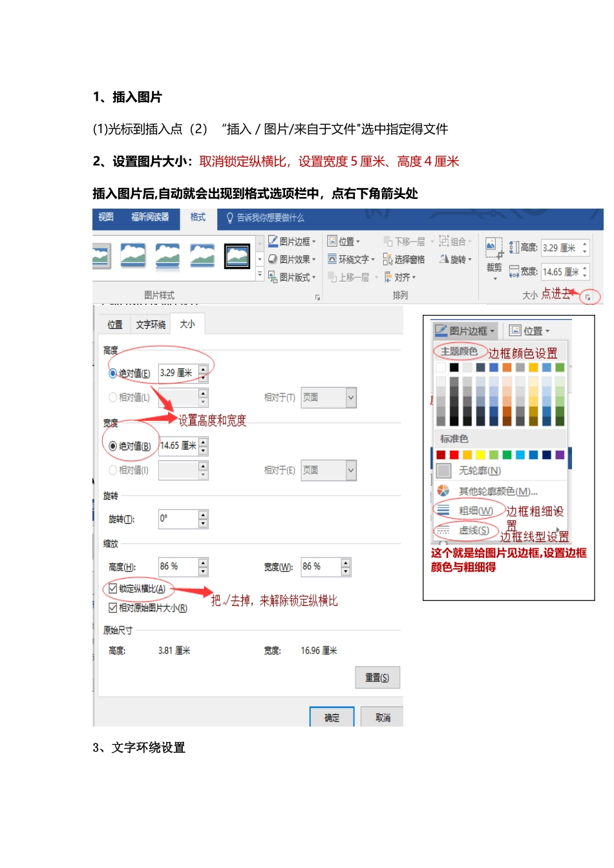Image resolution: width=614 pixels, height=868 pixels.
Task: Click 位置 button in the right panel
Action: click(529, 331)
